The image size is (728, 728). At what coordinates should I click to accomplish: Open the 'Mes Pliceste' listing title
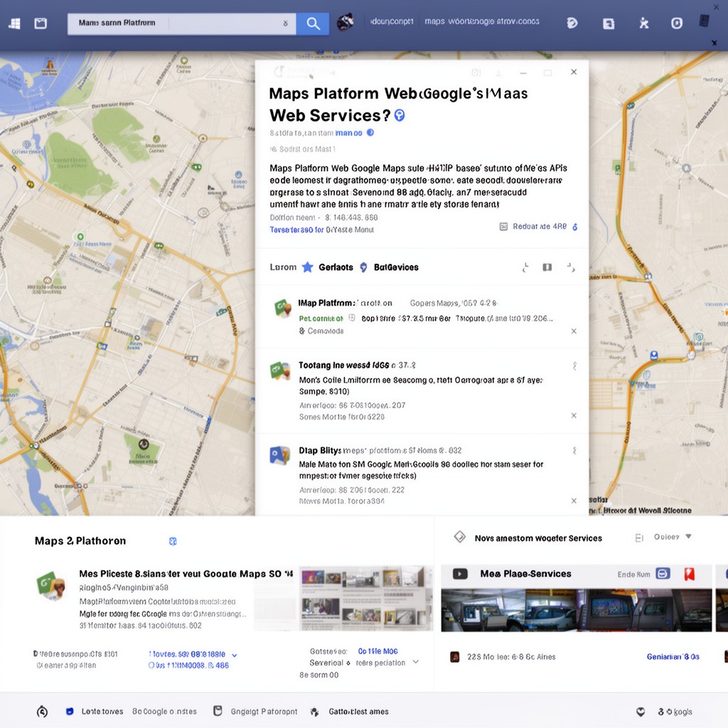tap(186, 574)
